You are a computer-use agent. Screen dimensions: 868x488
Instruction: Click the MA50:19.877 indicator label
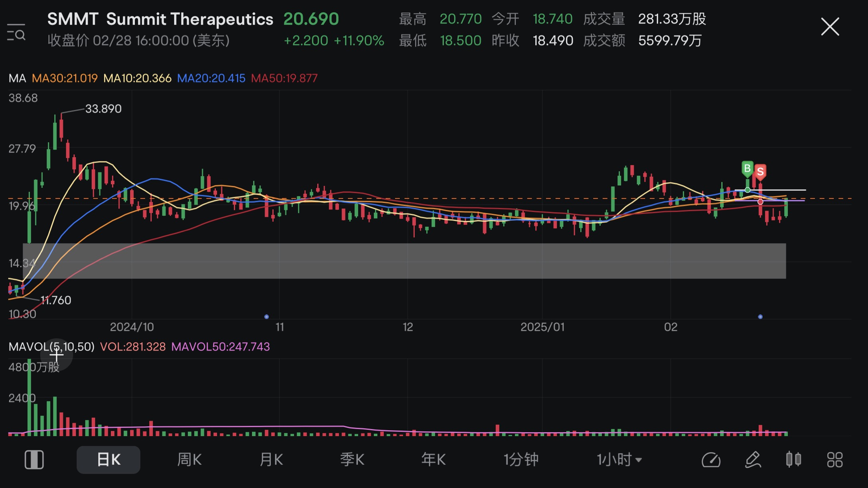point(284,78)
